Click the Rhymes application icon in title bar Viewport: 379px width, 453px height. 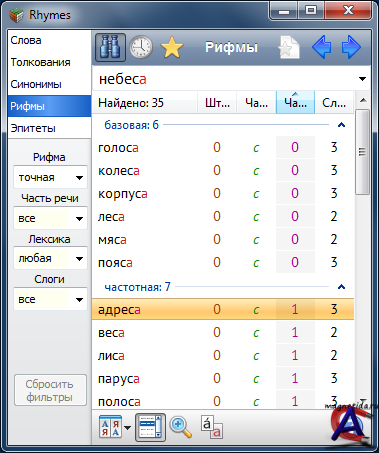point(16,15)
